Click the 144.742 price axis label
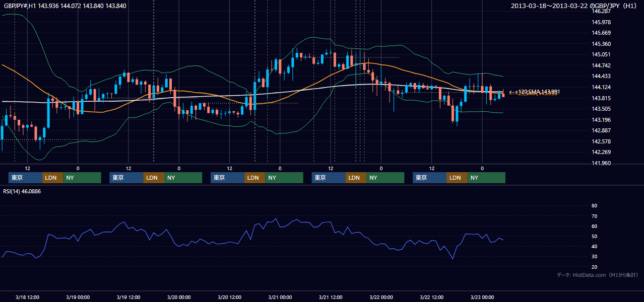Image resolution: width=644 pixels, height=302 pixels. 601,65
